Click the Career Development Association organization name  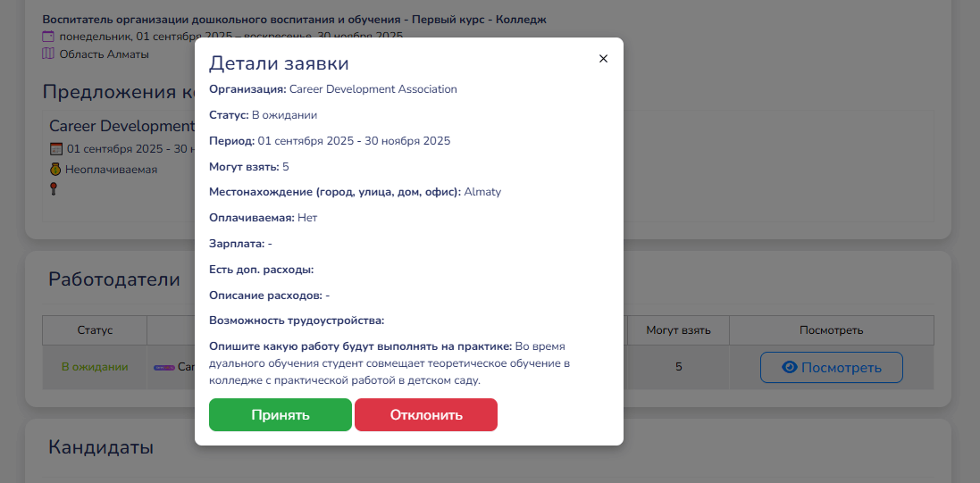tap(373, 89)
